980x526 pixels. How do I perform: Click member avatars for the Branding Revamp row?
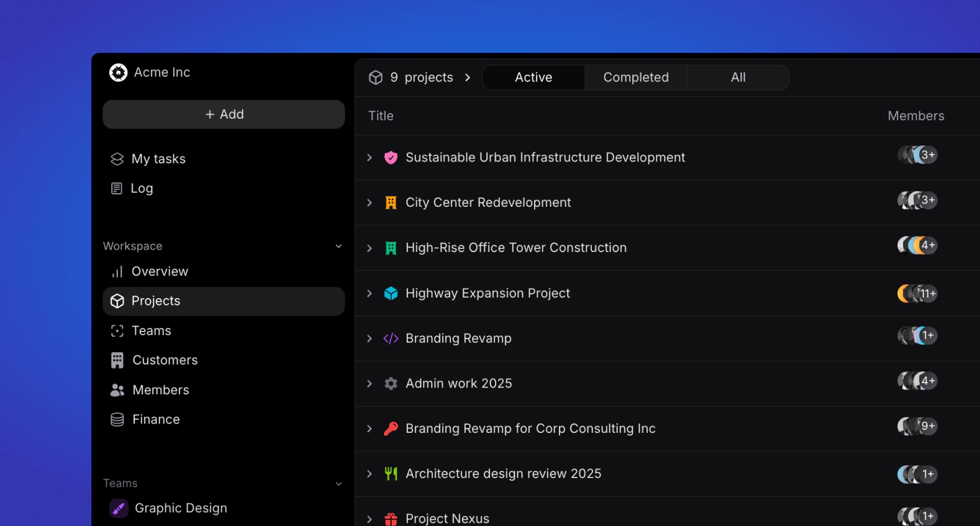917,335
